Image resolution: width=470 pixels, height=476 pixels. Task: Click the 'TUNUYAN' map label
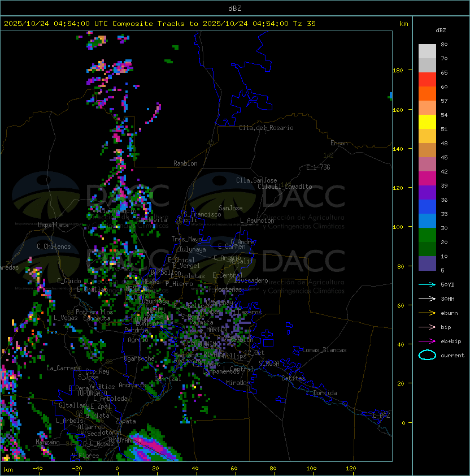(x=120, y=440)
